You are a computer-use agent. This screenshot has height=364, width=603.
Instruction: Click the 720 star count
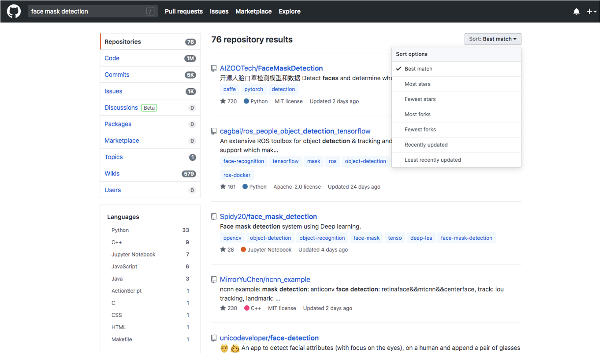tap(228, 101)
